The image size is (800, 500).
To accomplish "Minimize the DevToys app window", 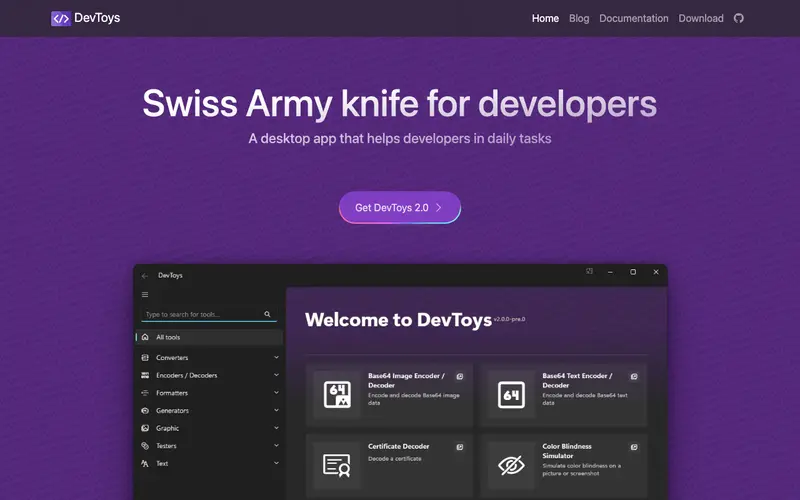I will tap(610, 272).
